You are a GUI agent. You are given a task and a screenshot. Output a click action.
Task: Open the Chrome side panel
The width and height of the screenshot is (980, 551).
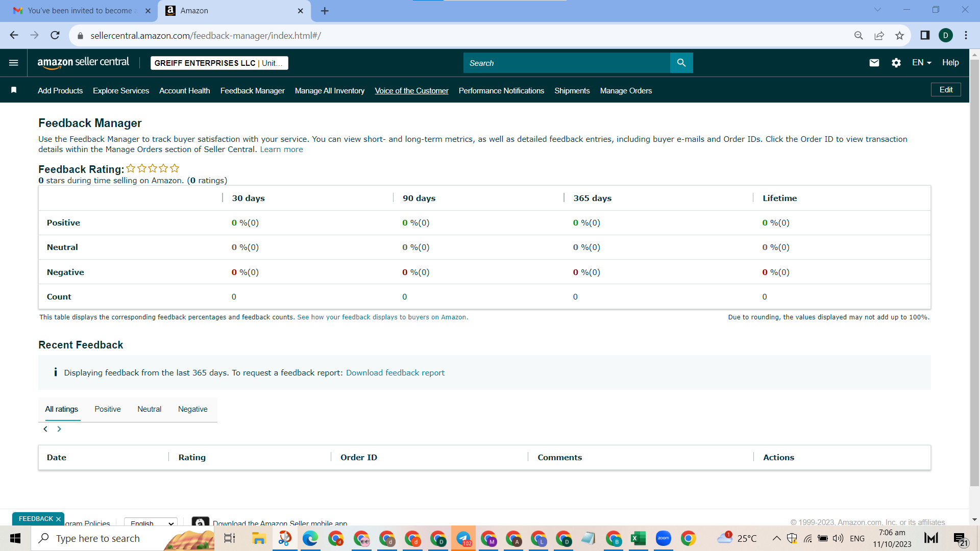[925, 35]
